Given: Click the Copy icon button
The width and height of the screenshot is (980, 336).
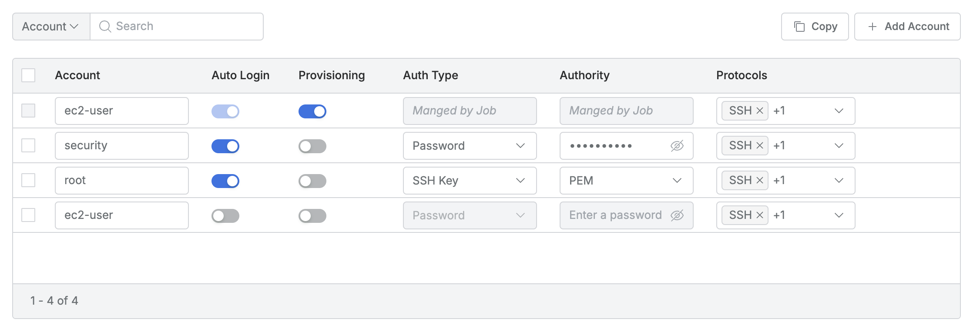Looking at the screenshot, I should (799, 27).
